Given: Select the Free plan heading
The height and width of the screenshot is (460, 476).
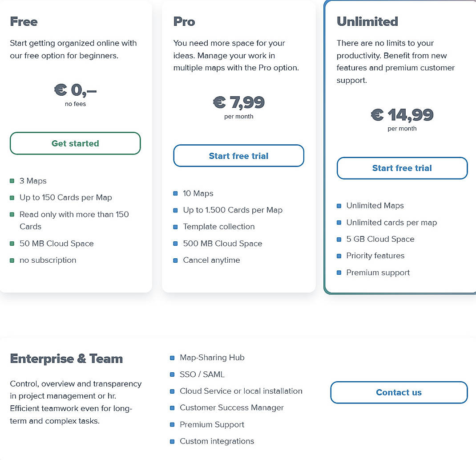Looking at the screenshot, I should [23, 21].
